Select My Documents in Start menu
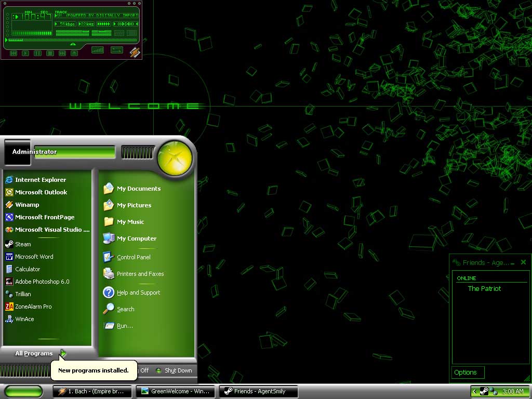This screenshot has height=399, width=532. pyautogui.click(x=138, y=189)
